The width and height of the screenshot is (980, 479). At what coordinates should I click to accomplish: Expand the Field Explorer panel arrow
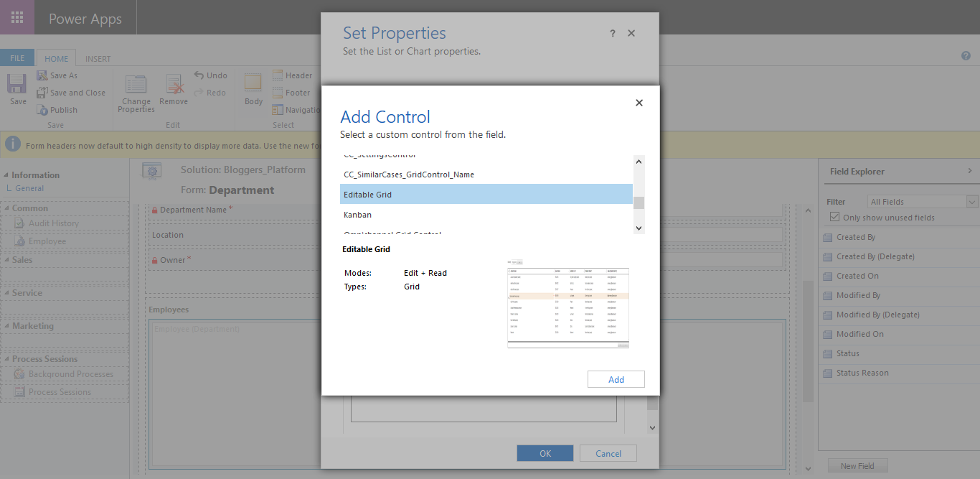coord(970,171)
